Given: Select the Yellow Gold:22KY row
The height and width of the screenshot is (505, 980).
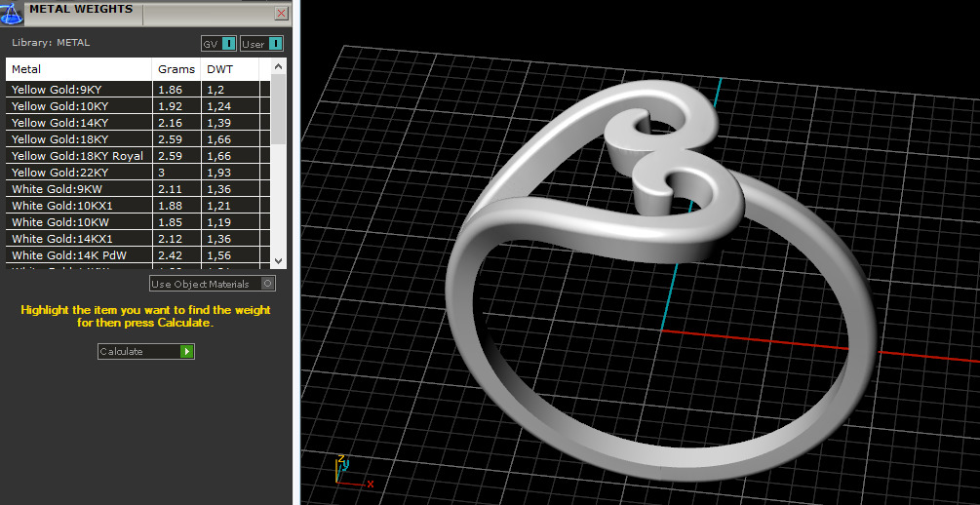Looking at the screenshot, I should pos(138,172).
